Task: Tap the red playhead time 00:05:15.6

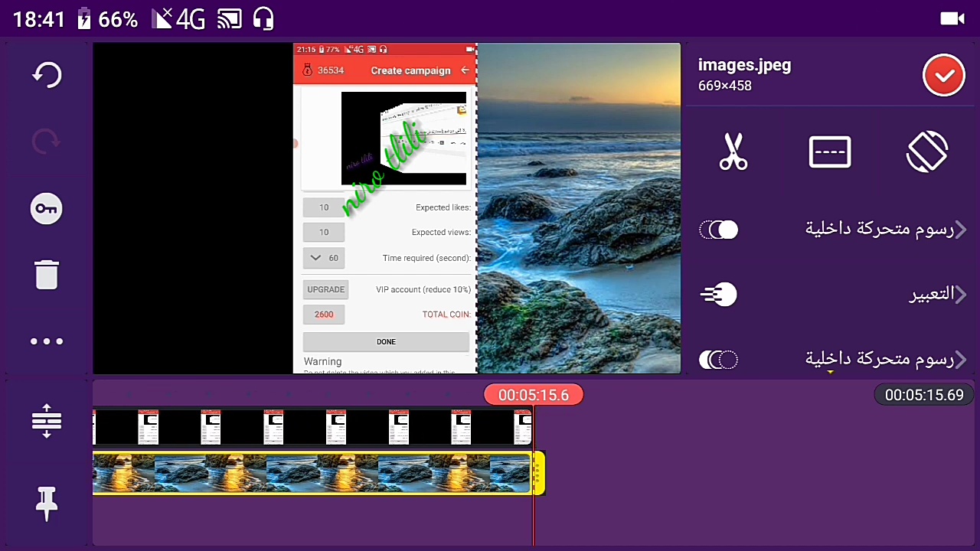Action: 534,395
